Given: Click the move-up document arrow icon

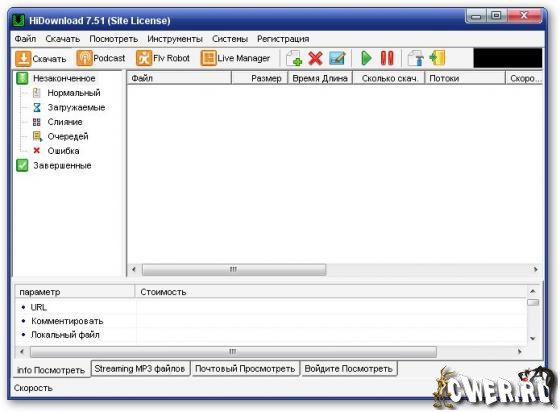Looking at the screenshot, I should [416, 58].
